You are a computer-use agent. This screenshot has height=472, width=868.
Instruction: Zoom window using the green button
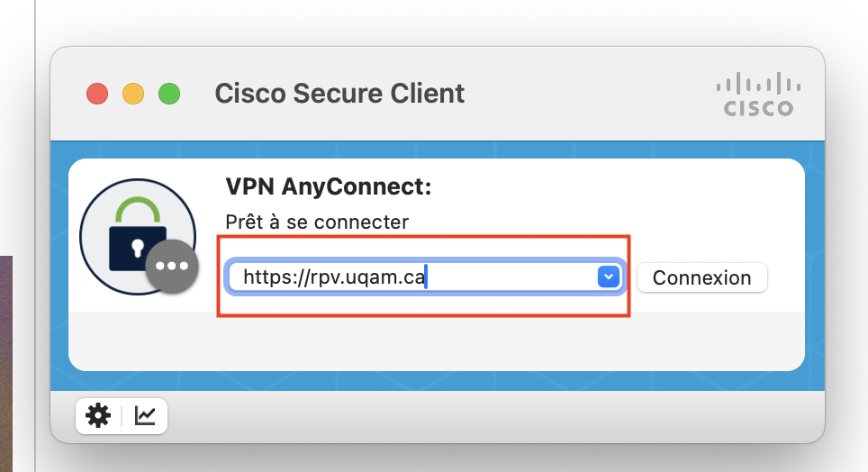coord(169,94)
